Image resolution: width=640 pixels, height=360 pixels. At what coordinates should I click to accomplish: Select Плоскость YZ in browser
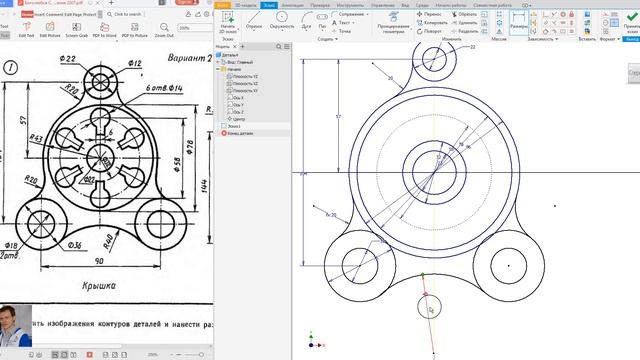point(242,76)
